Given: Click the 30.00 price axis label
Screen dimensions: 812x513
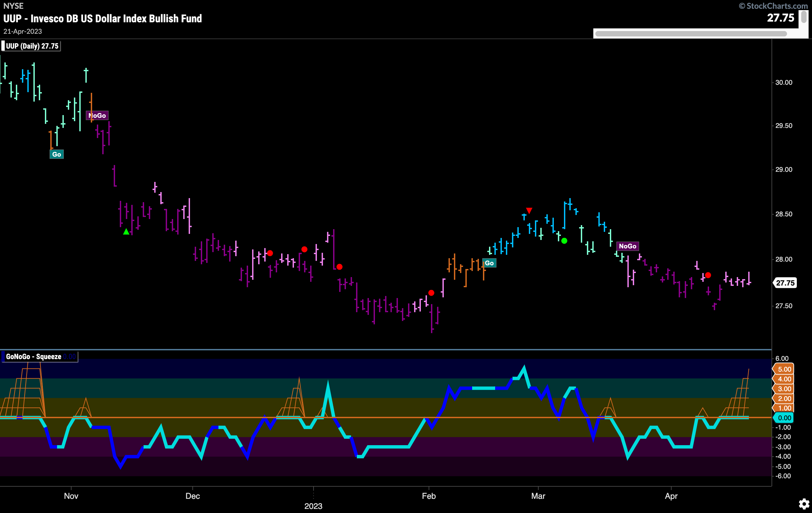Looking at the screenshot, I should pyautogui.click(x=784, y=82).
